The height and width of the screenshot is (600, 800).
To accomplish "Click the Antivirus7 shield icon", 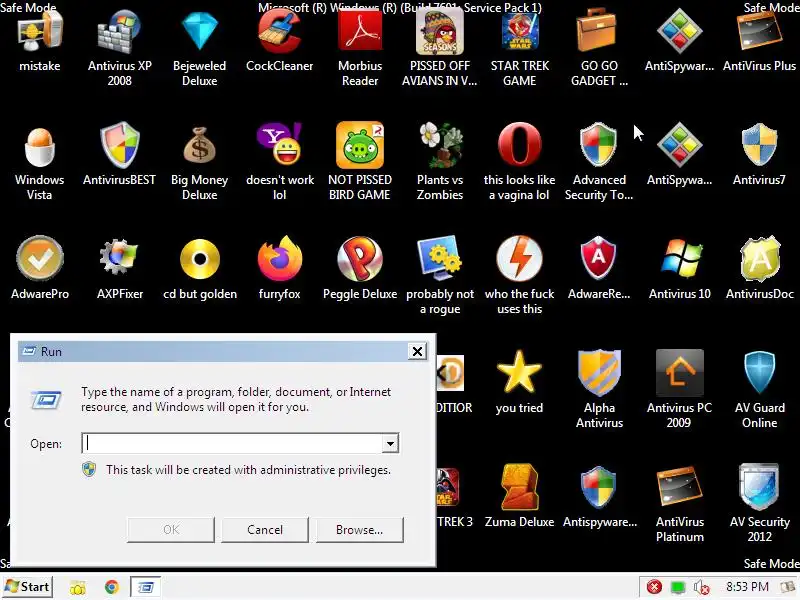I will coord(759,145).
